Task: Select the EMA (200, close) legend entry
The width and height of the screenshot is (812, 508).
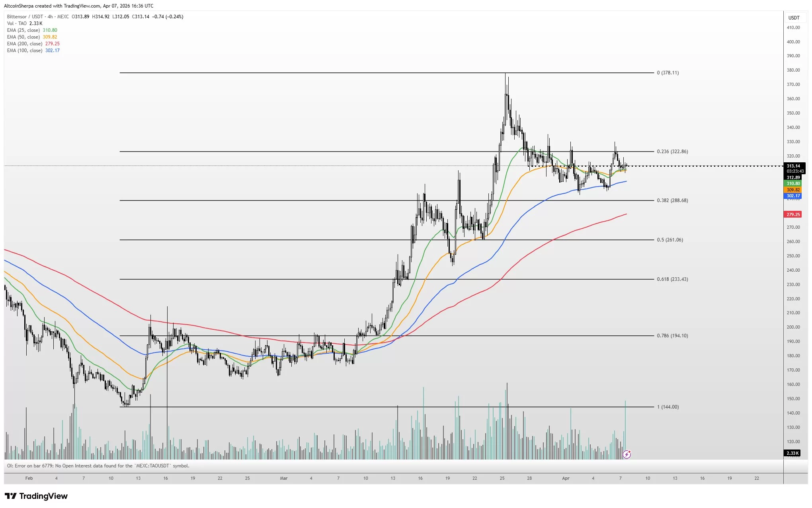Action: 25,44
